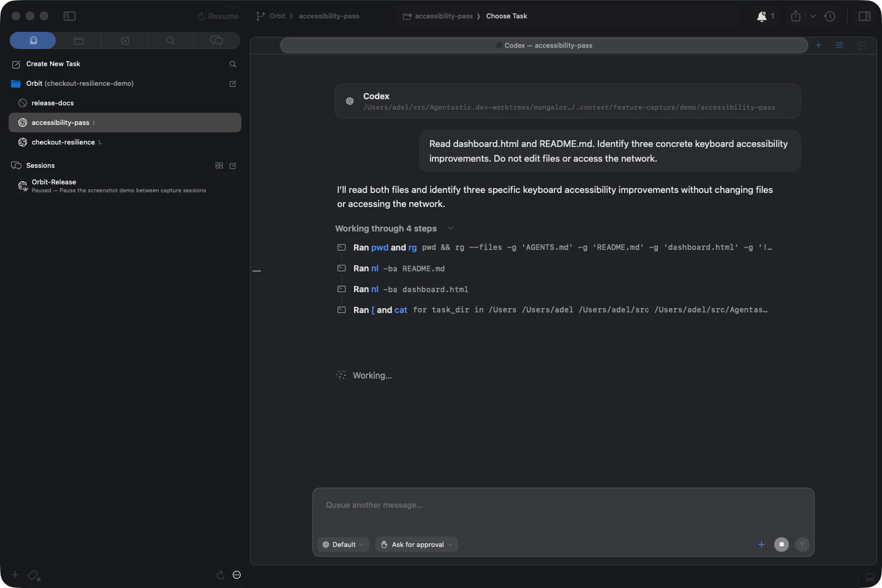Click the Resume button
This screenshot has width=882, height=588.
click(x=218, y=17)
